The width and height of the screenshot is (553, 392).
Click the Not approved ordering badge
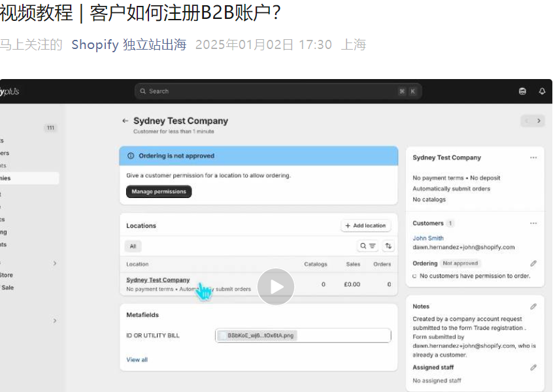460,263
